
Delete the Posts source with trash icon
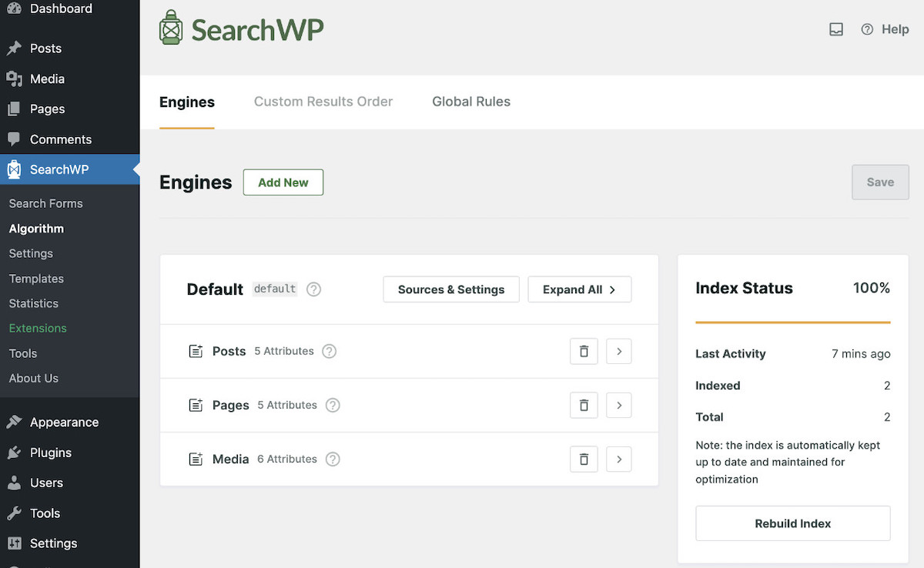584,351
